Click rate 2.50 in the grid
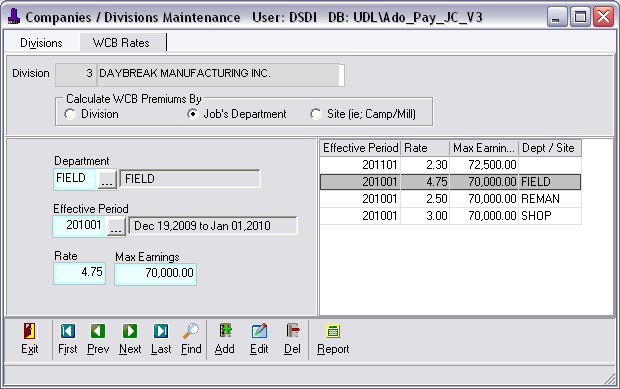 425,199
